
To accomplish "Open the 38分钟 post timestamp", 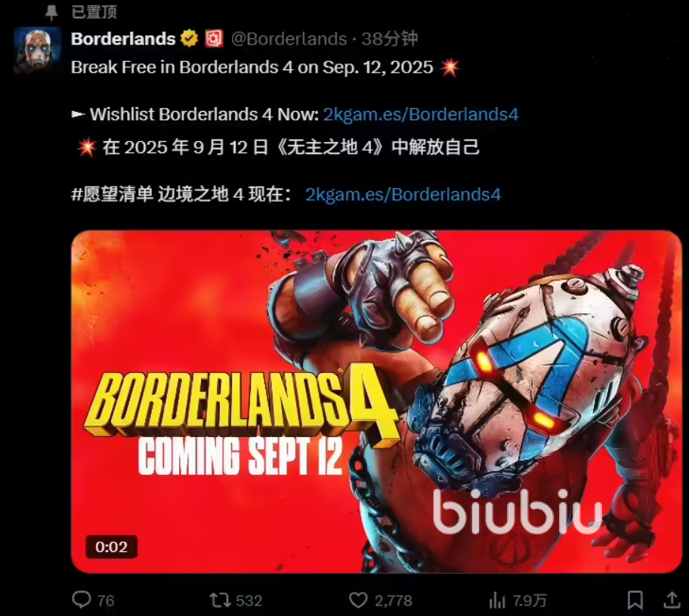I will click(389, 39).
